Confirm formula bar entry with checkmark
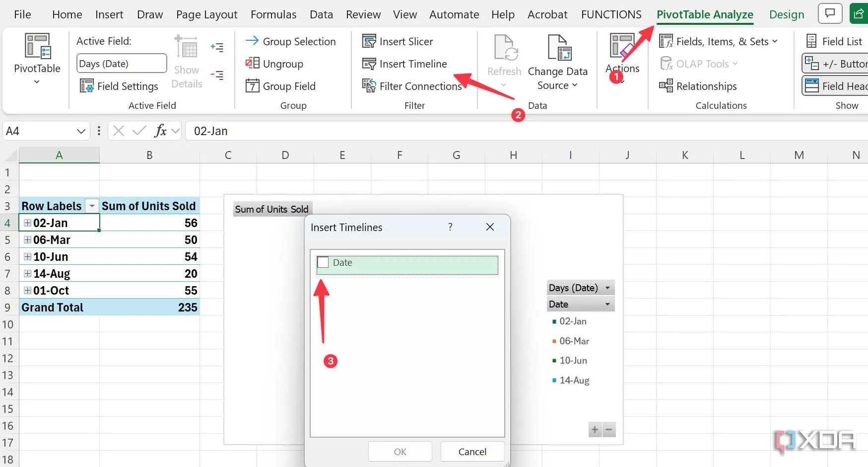Screen dimensions: 868x467 (139, 131)
